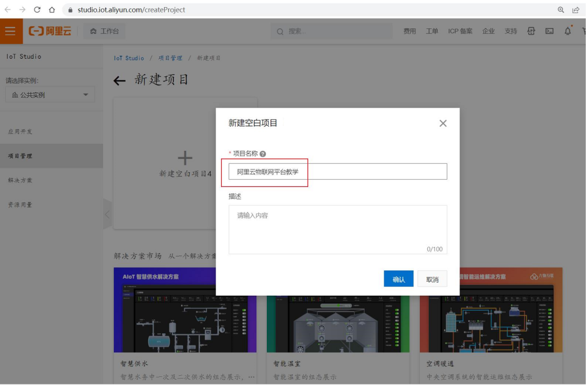Open the 费用 menu

point(409,31)
